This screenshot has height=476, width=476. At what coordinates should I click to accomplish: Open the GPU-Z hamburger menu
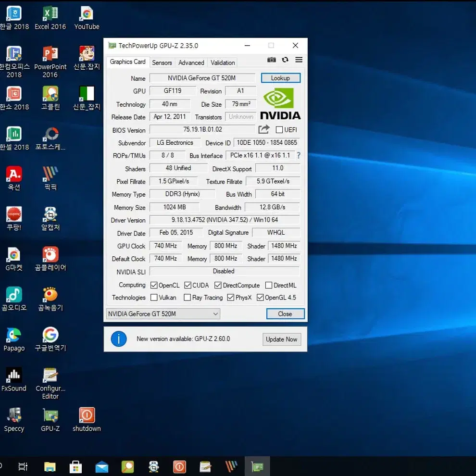299,60
